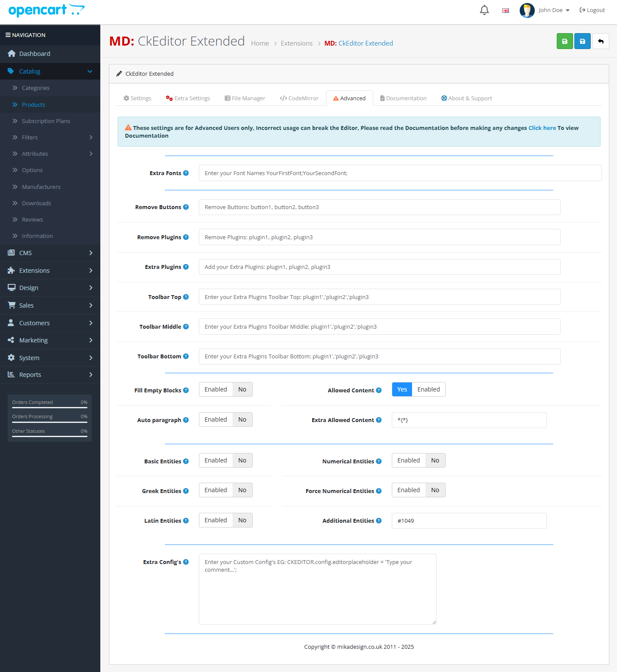The image size is (617, 672).
Task: Follow the 'Click here' documentation link
Action: (x=542, y=128)
